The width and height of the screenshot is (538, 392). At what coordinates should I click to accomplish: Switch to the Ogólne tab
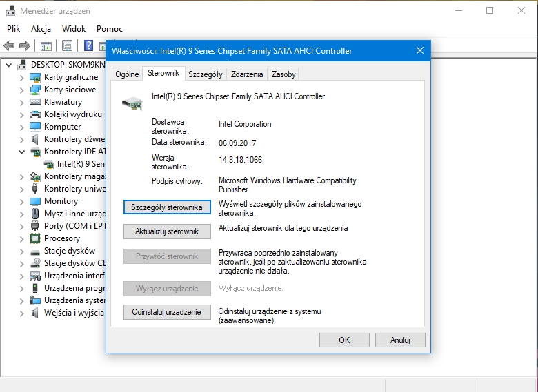point(127,74)
